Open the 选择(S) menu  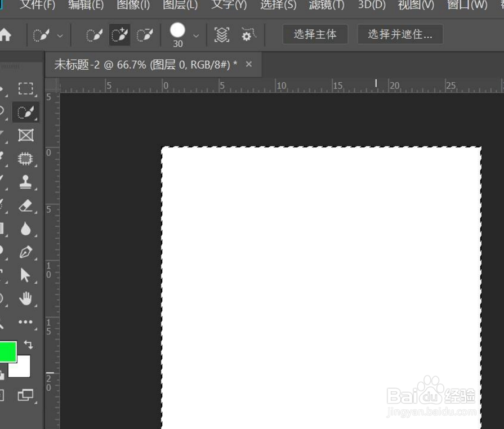click(278, 5)
